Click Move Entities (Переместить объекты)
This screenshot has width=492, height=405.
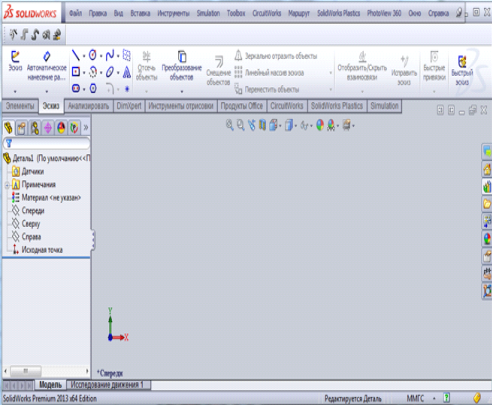(267, 89)
